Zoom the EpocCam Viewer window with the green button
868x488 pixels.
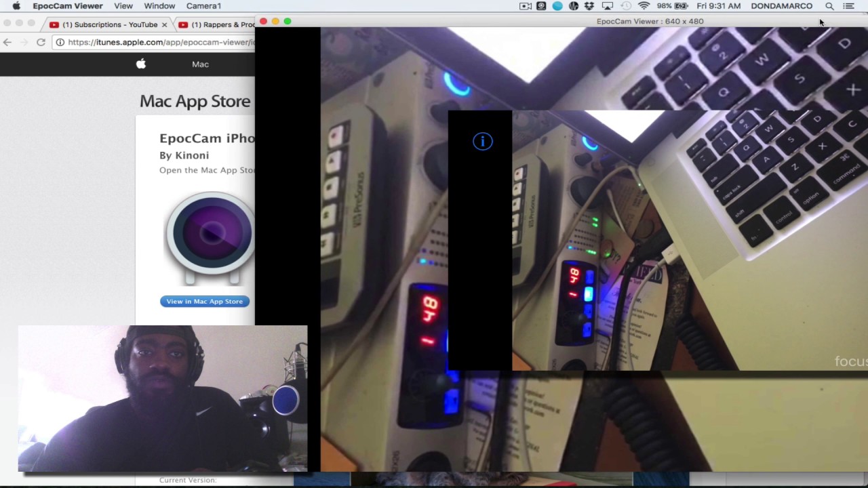(x=288, y=22)
